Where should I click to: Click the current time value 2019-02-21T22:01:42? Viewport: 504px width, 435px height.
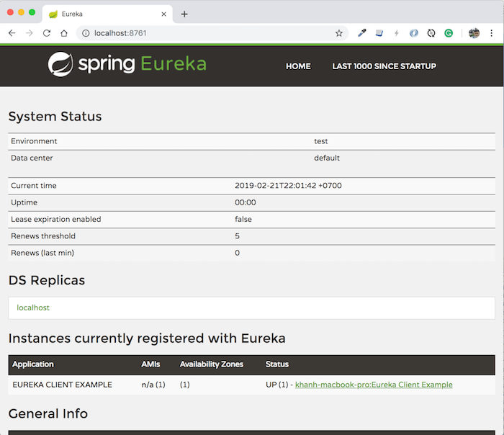(x=288, y=186)
